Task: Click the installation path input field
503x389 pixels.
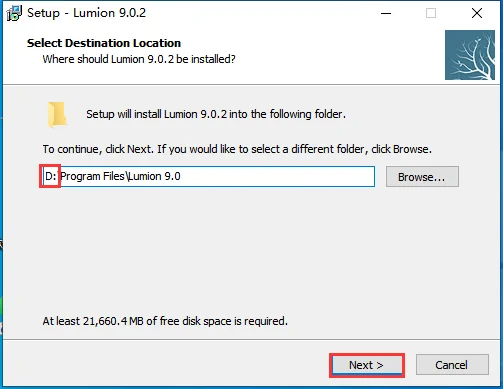Action: pos(208,176)
